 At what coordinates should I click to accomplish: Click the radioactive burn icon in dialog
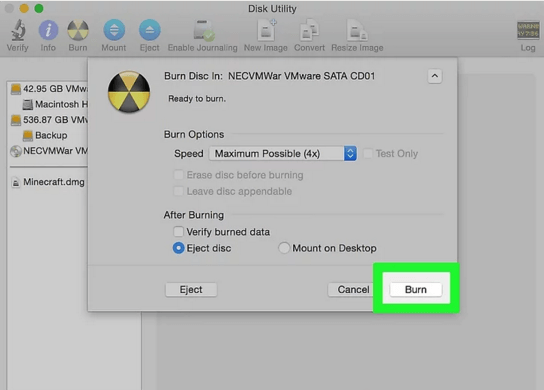[129, 92]
